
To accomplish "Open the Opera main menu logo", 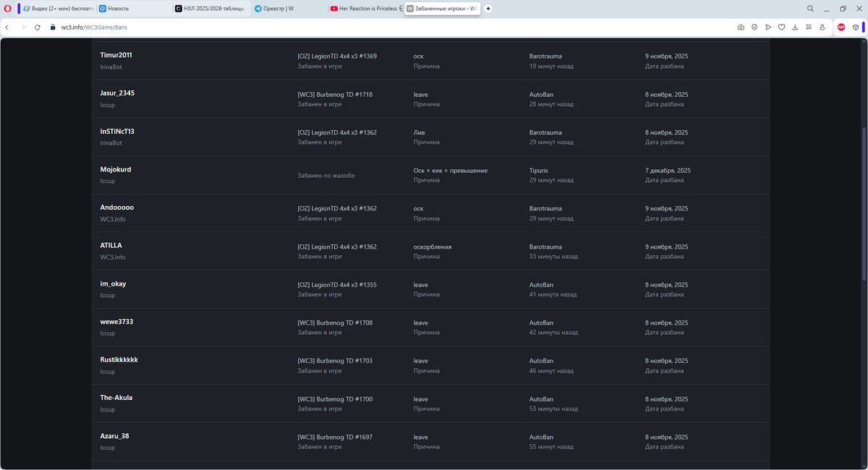I will [x=7, y=9].
